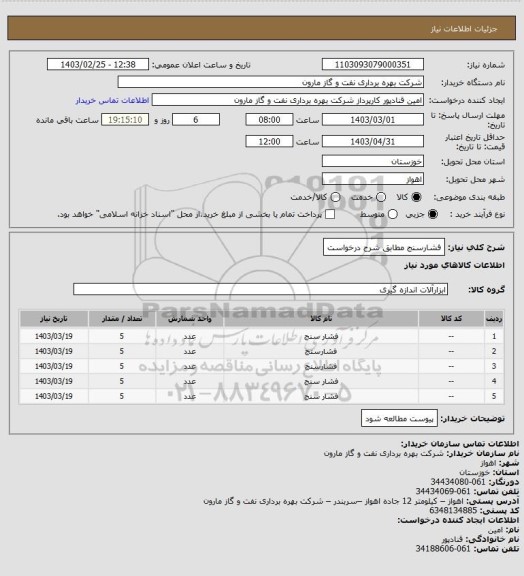Click the request creator name field
This screenshot has height=576, width=524.
pyautogui.click(x=288, y=100)
